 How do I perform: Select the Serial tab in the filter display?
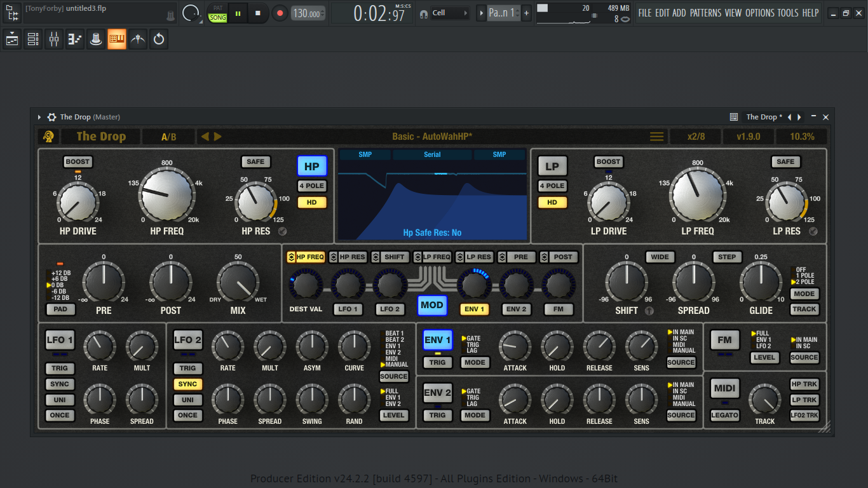click(432, 154)
